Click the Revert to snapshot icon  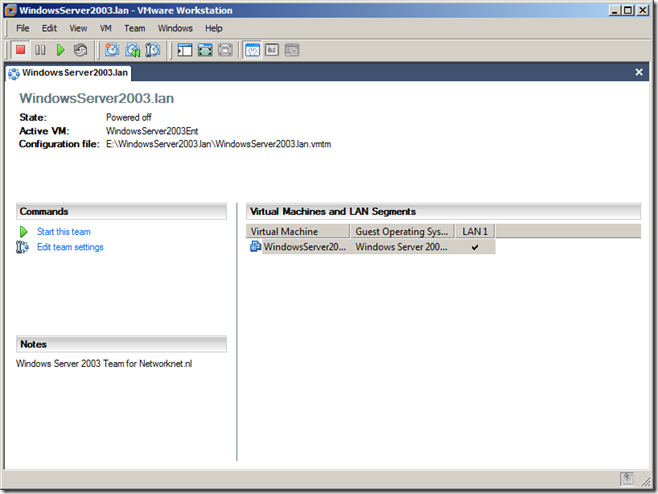(133, 50)
